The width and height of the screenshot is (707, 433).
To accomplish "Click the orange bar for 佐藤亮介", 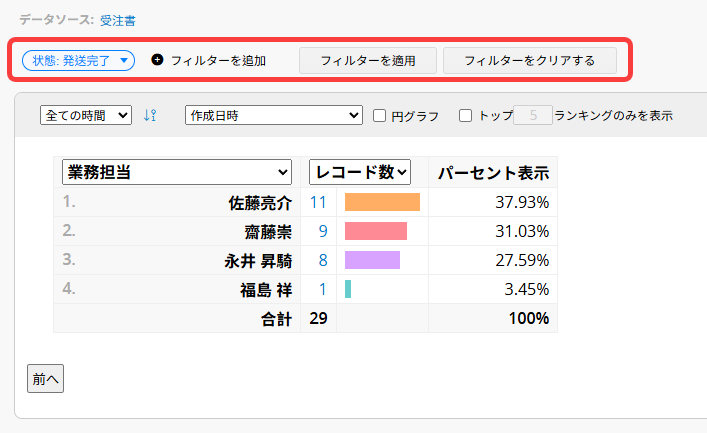I will (x=382, y=202).
